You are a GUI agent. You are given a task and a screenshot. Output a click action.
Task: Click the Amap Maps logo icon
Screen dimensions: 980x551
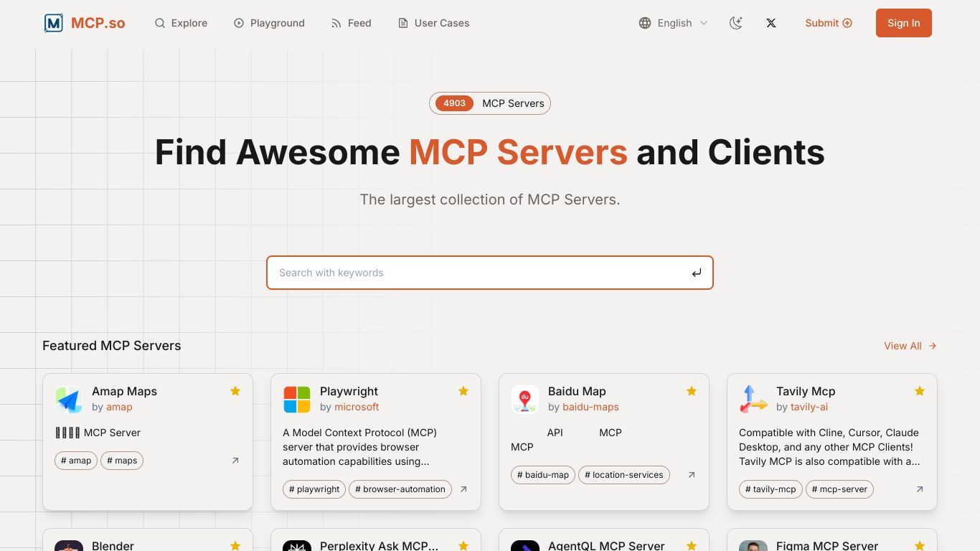[69, 400]
